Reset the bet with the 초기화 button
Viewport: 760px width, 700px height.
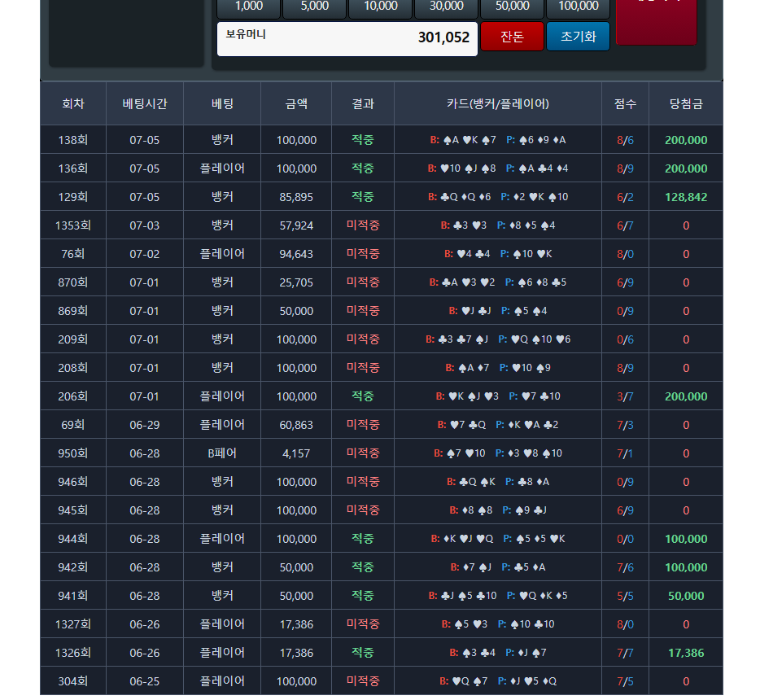coord(579,37)
